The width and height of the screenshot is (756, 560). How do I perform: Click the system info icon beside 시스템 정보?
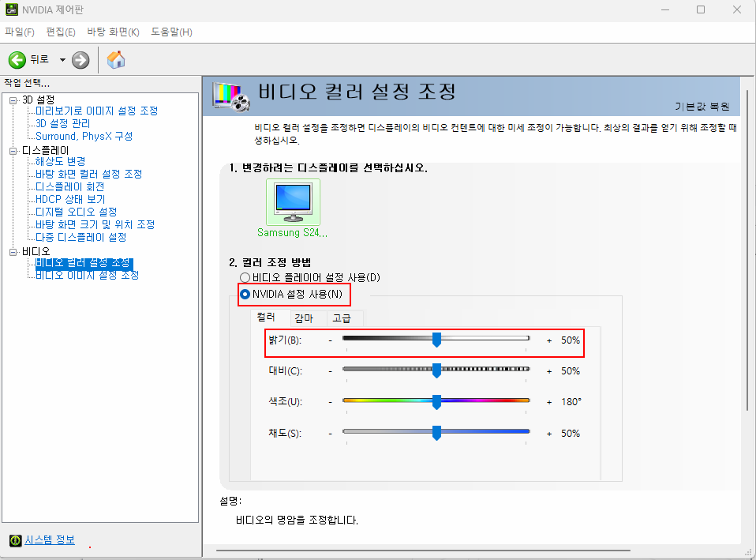(16, 541)
